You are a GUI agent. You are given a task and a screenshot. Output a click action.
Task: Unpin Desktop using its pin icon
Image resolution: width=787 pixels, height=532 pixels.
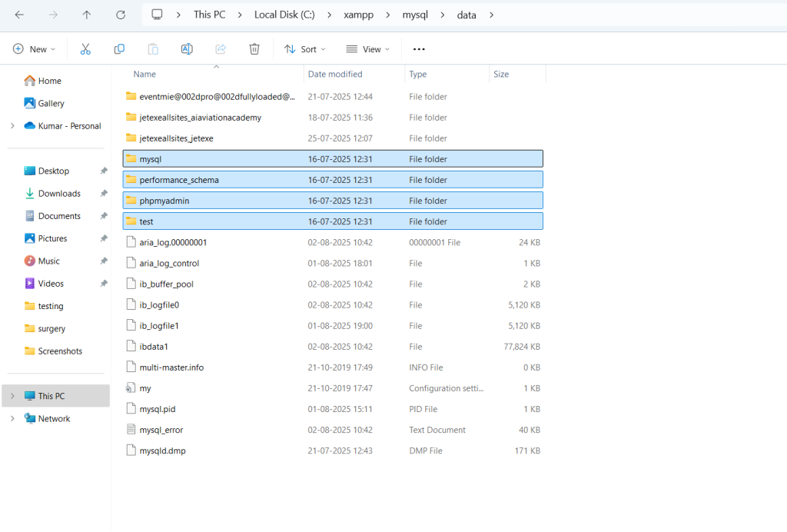(x=104, y=171)
